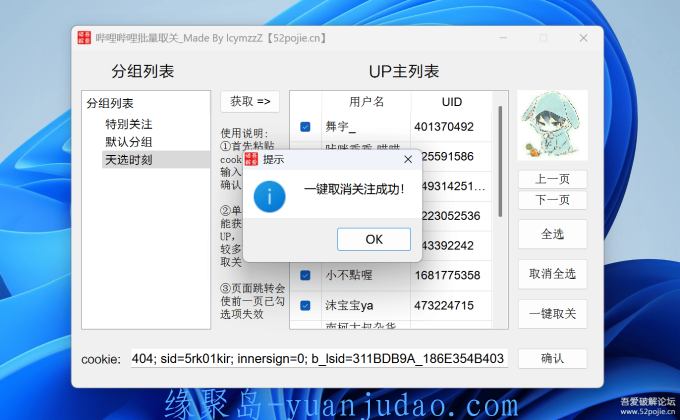
Task: Click OK in the 提示 dialog
Action: point(374,239)
